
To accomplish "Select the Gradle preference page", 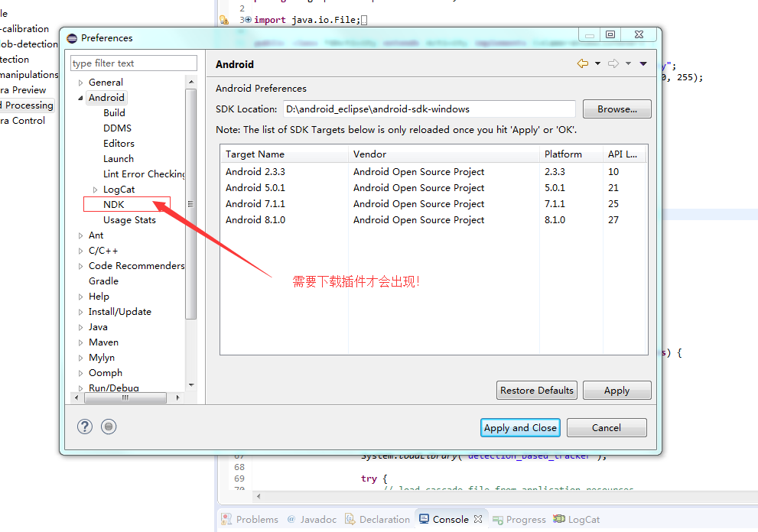I will point(103,281).
